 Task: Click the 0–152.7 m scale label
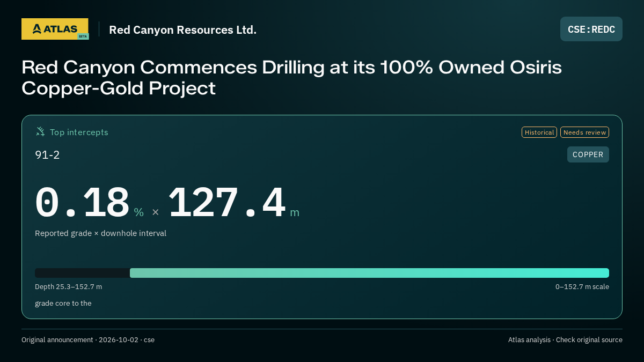pyautogui.click(x=582, y=287)
